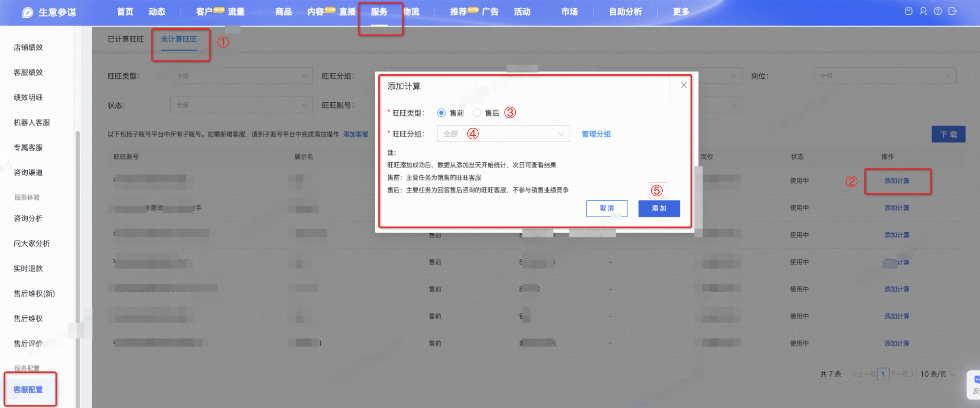Open 咨询渠道 in sidebar
Viewport: 980px width, 408px height.
[x=28, y=173]
